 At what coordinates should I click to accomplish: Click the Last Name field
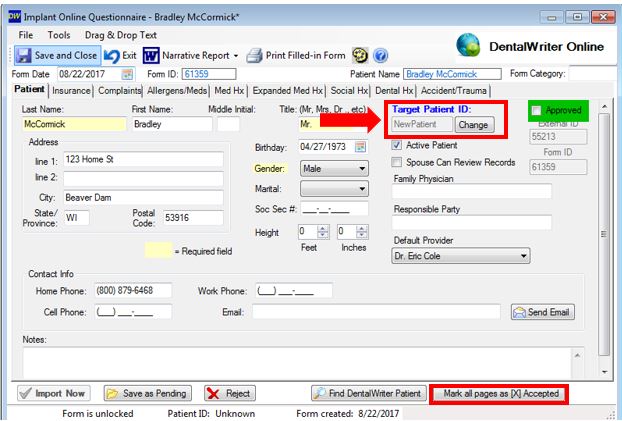point(74,124)
